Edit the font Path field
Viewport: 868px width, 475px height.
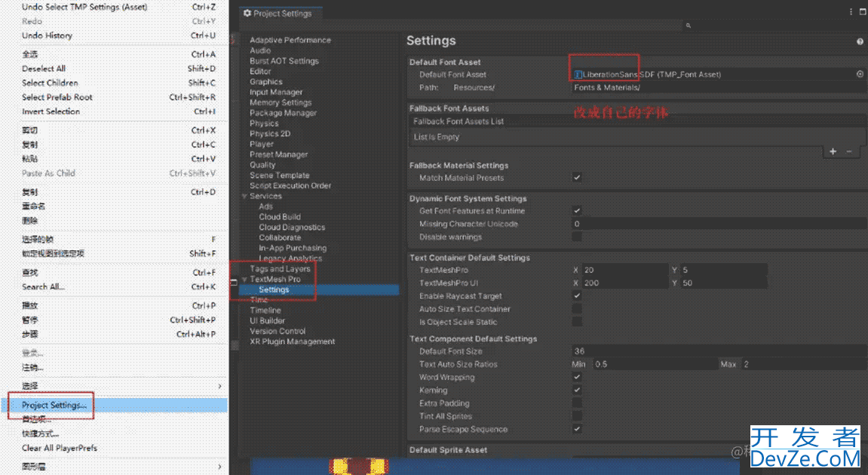click(x=719, y=87)
